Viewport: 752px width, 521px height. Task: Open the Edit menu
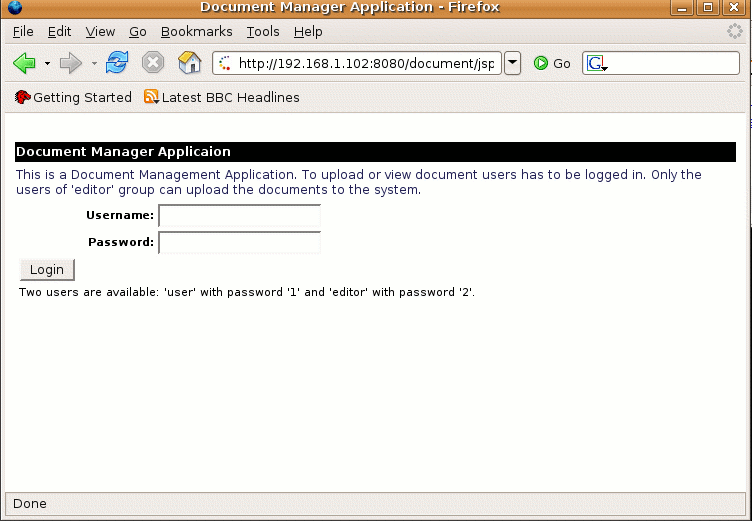point(59,32)
